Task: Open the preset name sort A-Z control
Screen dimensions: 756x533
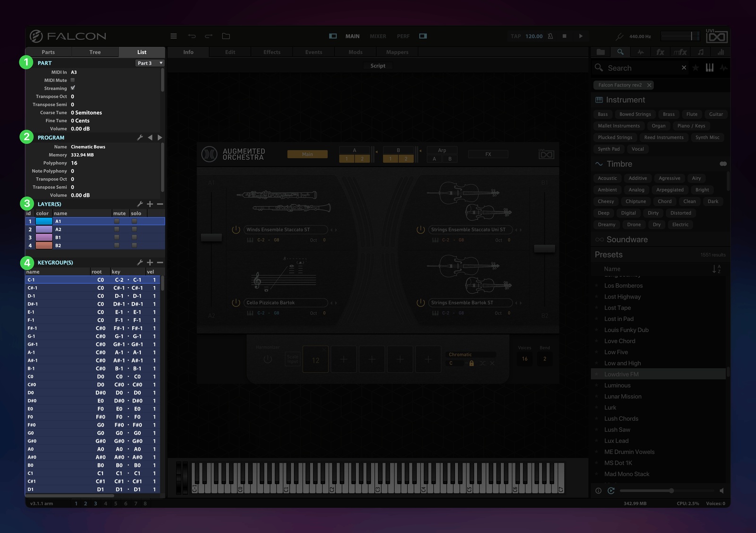Action: coord(716,269)
